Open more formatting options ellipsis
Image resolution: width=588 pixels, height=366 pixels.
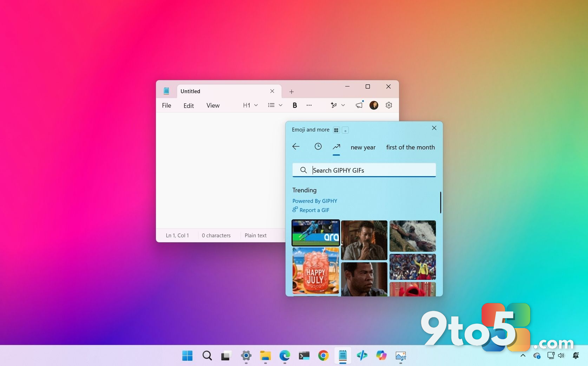click(309, 105)
